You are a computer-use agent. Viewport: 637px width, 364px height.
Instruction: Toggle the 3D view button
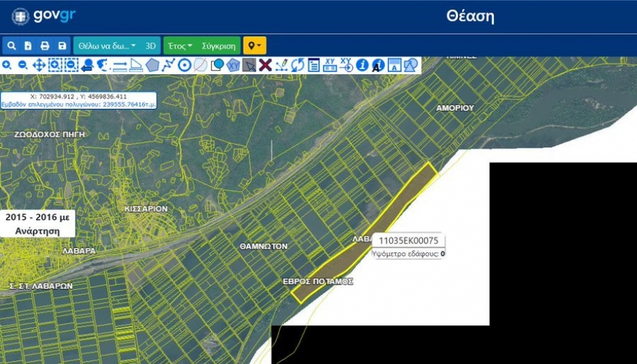tap(151, 46)
